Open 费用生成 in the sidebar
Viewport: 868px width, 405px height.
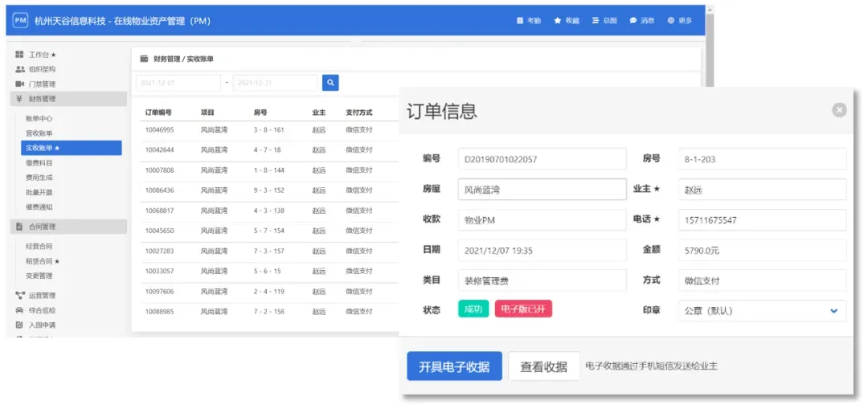tap(39, 178)
